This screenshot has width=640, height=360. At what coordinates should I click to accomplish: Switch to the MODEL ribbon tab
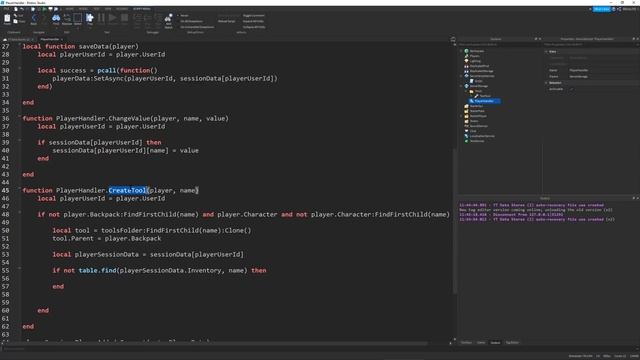83,9
